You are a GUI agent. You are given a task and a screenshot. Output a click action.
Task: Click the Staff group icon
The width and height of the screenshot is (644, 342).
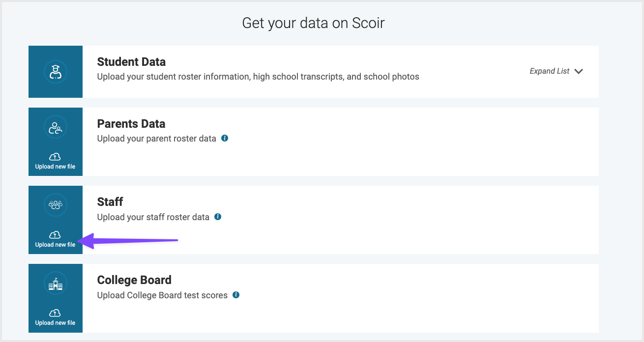[x=55, y=205]
